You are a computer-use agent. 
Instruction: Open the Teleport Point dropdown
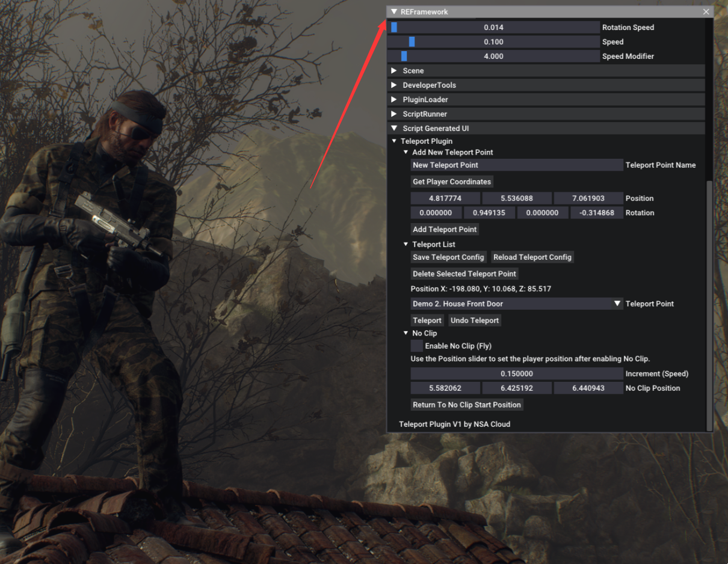click(x=517, y=304)
